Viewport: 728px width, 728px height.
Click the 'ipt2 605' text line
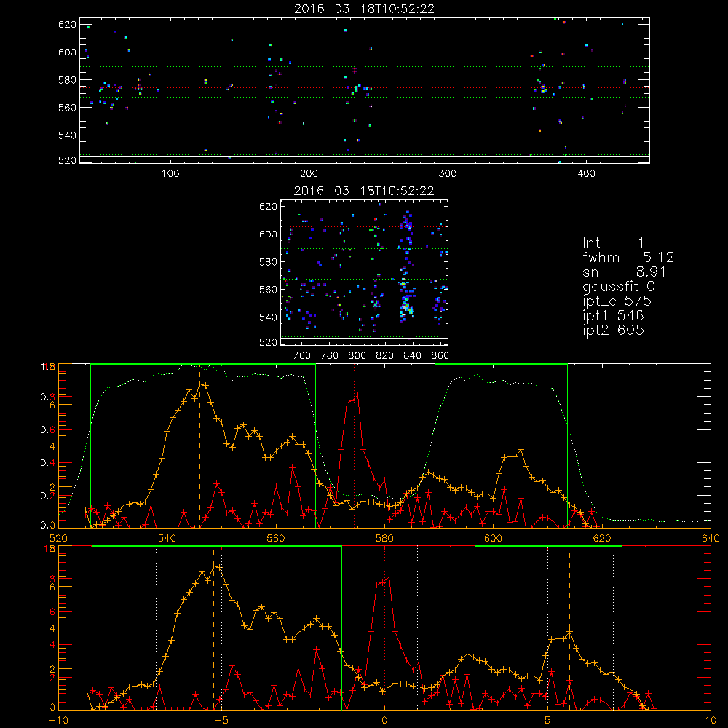click(613, 330)
